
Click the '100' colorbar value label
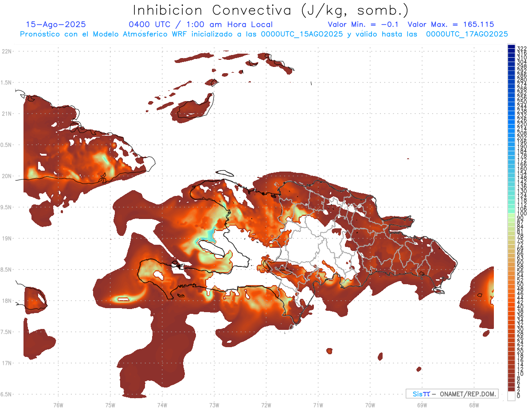(x=522, y=214)
